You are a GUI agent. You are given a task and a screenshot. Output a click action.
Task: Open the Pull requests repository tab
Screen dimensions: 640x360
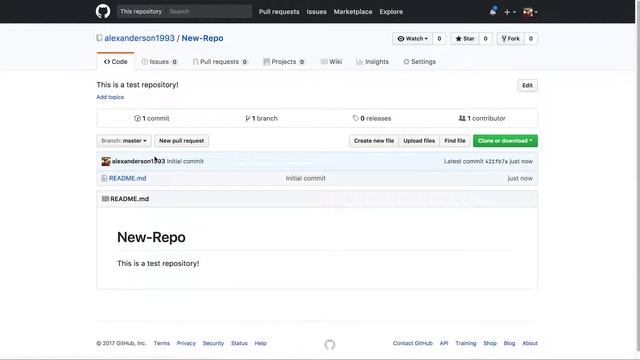(x=220, y=62)
